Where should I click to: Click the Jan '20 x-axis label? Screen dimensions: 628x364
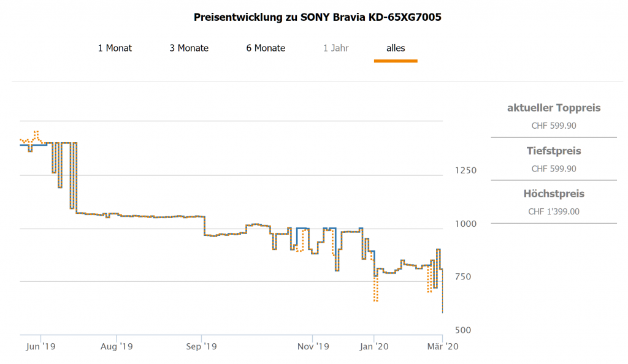coord(375,347)
